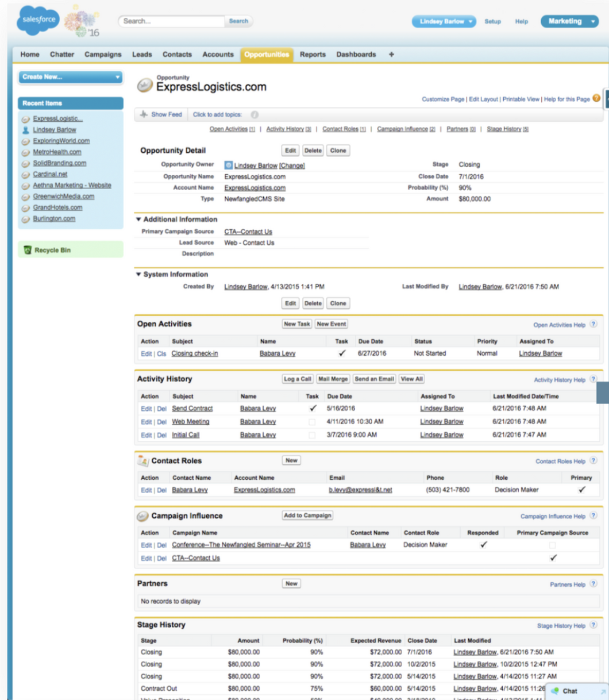Toggle Task checkbox for Send Contract
This screenshot has height=700, width=609.
[313, 409]
